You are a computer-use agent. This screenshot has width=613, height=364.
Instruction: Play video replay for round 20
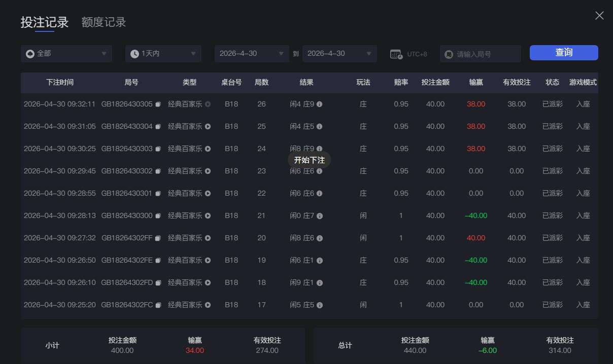(x=208, y=238)
